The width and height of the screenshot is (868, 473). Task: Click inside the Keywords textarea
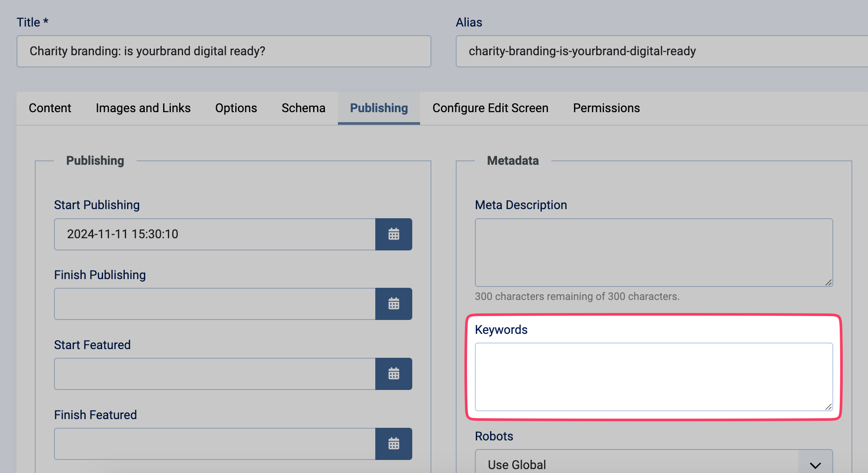(654, 376)
